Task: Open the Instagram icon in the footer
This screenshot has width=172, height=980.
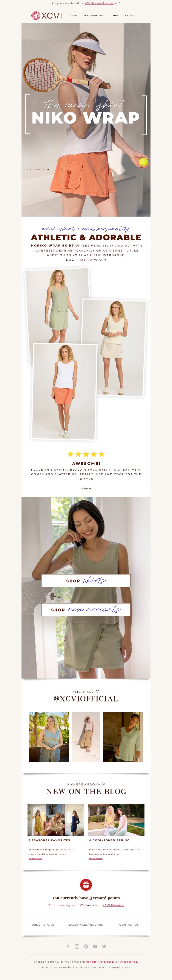Action: pos(77,946)
